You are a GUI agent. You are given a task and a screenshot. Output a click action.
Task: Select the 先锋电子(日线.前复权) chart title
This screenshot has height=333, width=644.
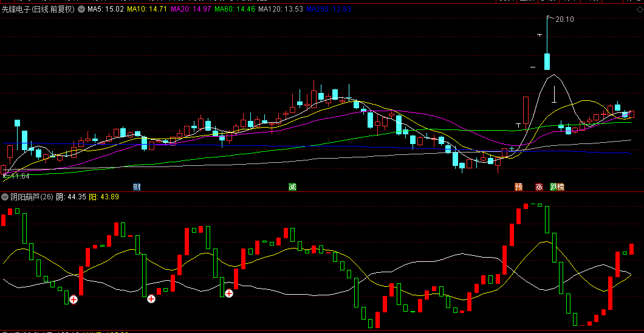point(38,9)
